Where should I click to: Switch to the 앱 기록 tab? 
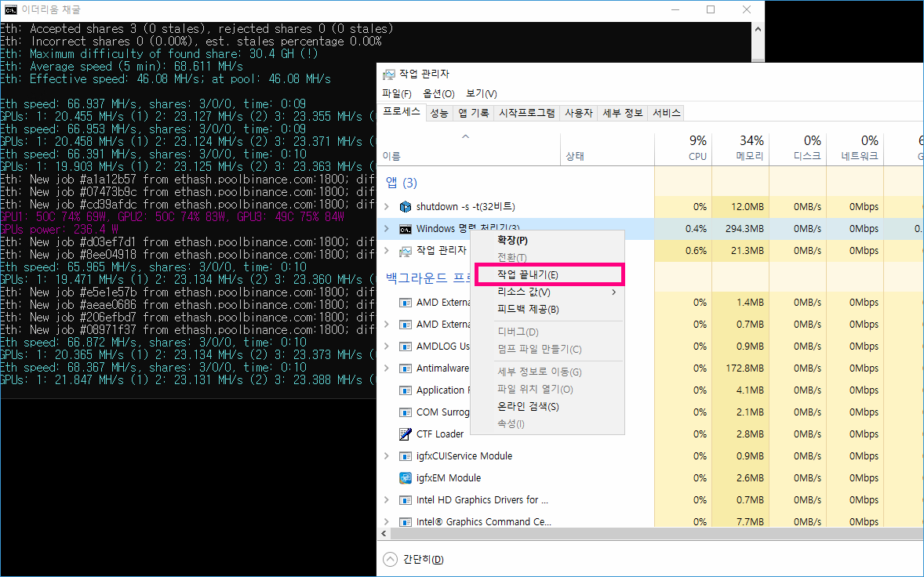point(474,113)
